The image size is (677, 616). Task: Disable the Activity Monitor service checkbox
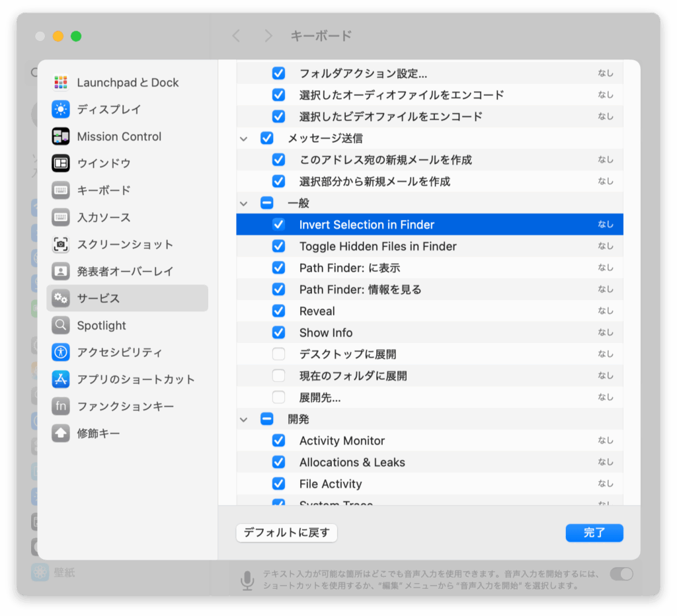tap(278, 441)
